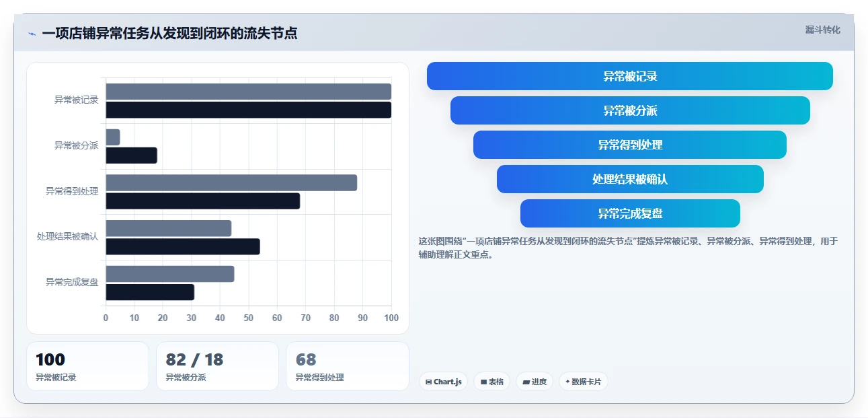Click the 异常得到处理 caption under 68
868x418 pixels.
click(x=320, y=378)
